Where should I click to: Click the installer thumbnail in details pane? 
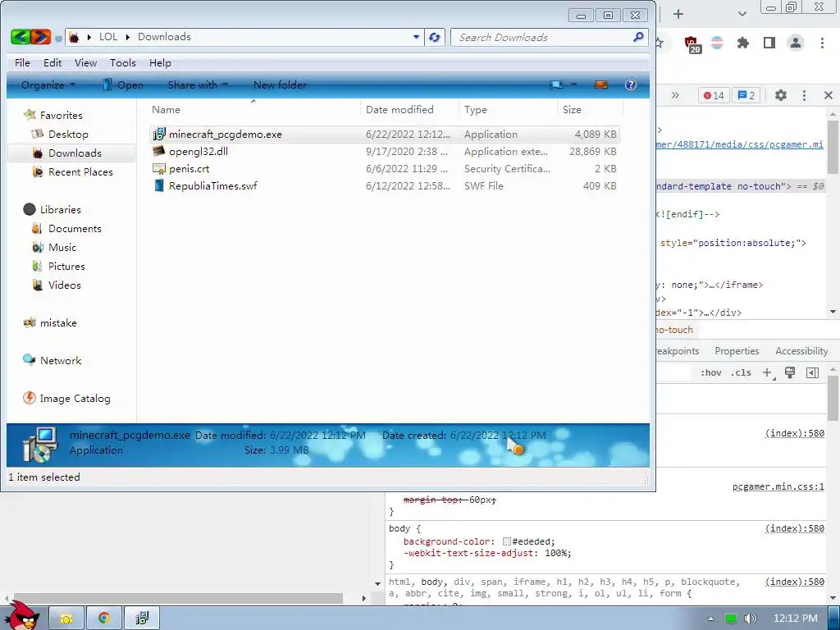(39, 445)
